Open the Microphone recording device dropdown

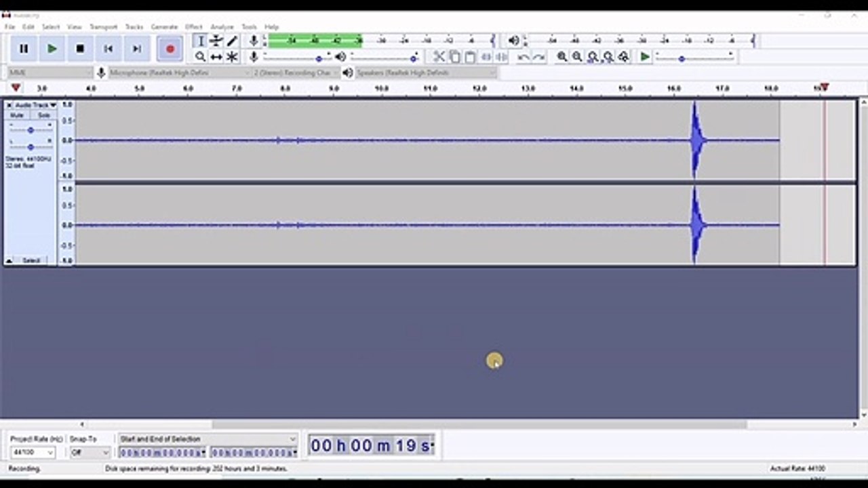pos(179,73)
